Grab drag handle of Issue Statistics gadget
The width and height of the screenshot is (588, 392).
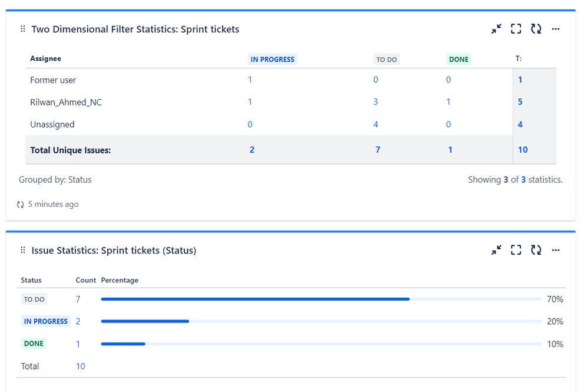23,251
